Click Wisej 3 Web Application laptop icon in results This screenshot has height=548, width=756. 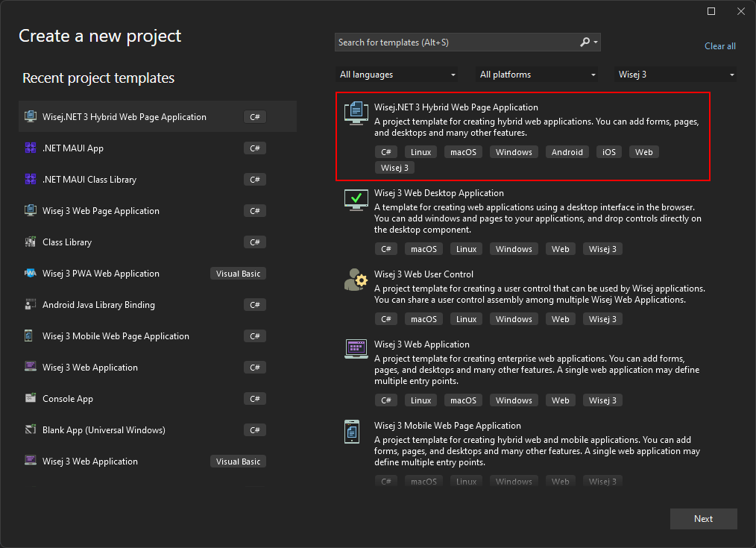point(356,349)
